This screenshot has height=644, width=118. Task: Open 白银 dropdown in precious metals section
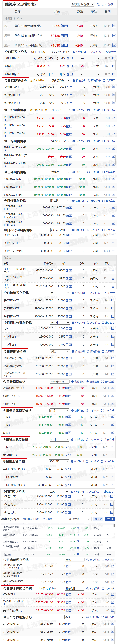(x=59, y=411)
